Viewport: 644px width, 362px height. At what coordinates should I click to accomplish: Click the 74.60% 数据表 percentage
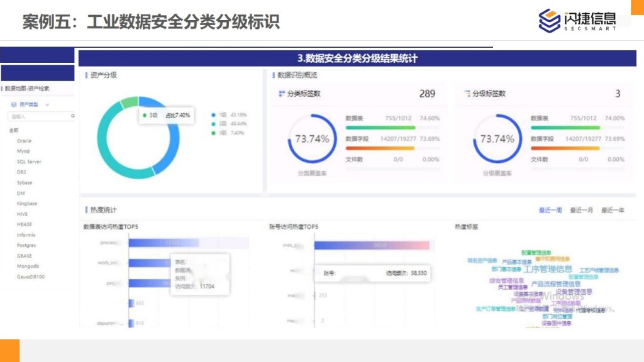[x=429, y=118]
